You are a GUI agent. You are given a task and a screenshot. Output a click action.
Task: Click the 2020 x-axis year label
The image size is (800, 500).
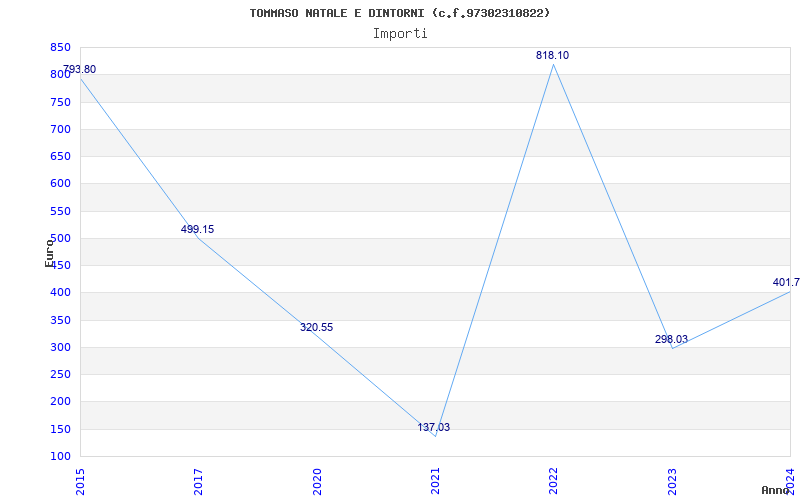(316, 481)
